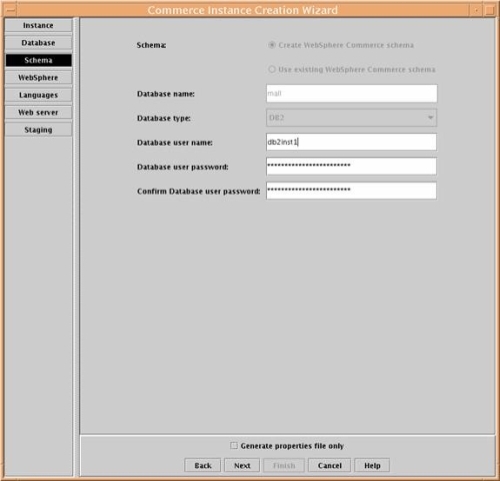Go to the Database wizard page
Screen dimensions: 500x481
(38, 43)
